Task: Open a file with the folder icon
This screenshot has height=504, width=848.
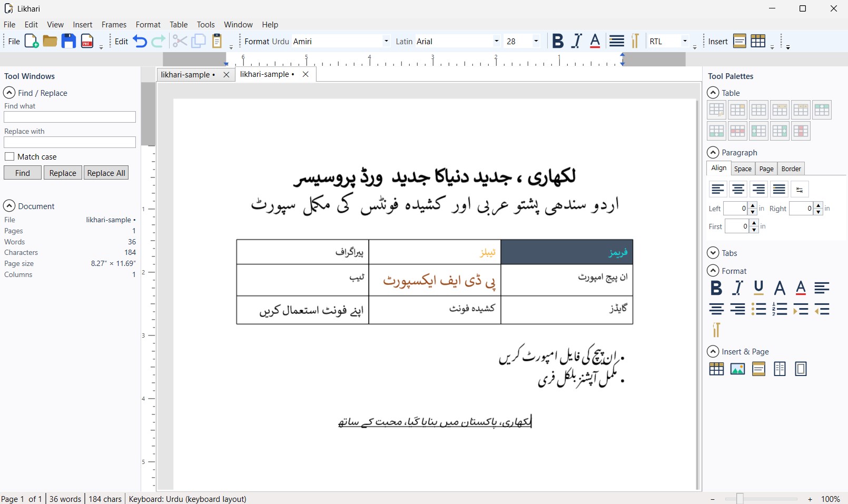Action: coord(50,41)
